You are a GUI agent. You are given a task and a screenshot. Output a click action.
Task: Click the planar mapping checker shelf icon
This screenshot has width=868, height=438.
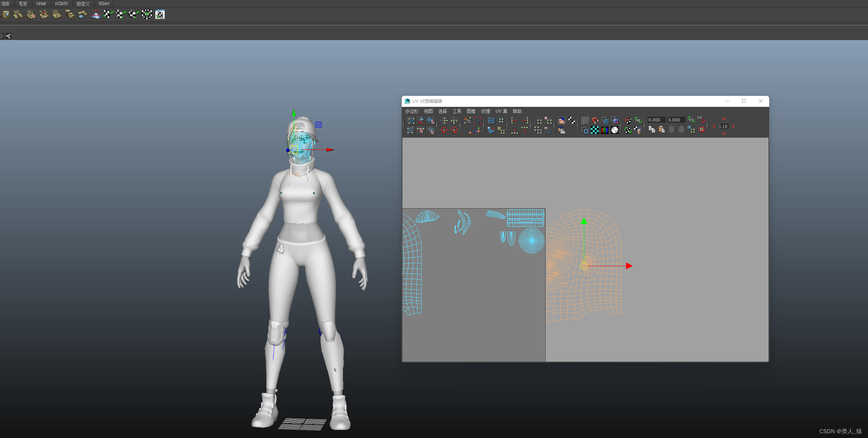[x=108, y=15]
